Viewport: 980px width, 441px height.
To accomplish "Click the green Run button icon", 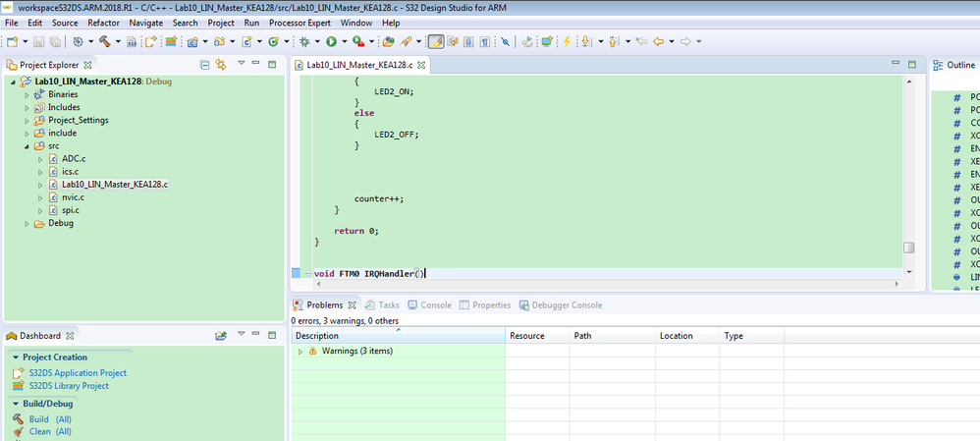I will (331, 41).
